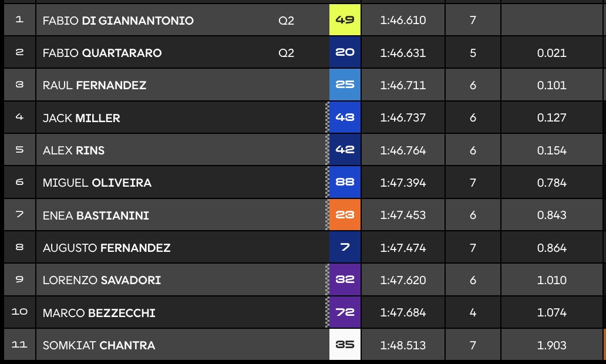This screenshot has height=364, width=606.
Task: Click the checkered flag beside Savadori's number 32
Action: [x=328, y=280]
